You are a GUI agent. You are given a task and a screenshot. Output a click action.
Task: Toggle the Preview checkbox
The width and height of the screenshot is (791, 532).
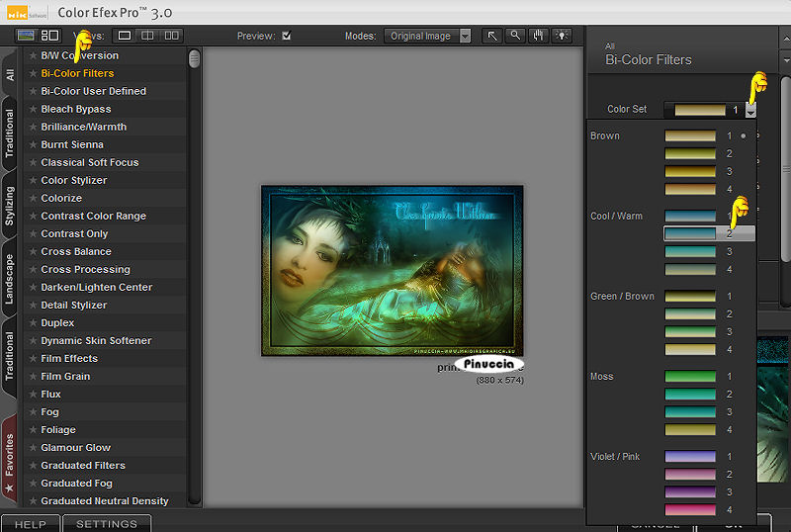coord(287,36)
